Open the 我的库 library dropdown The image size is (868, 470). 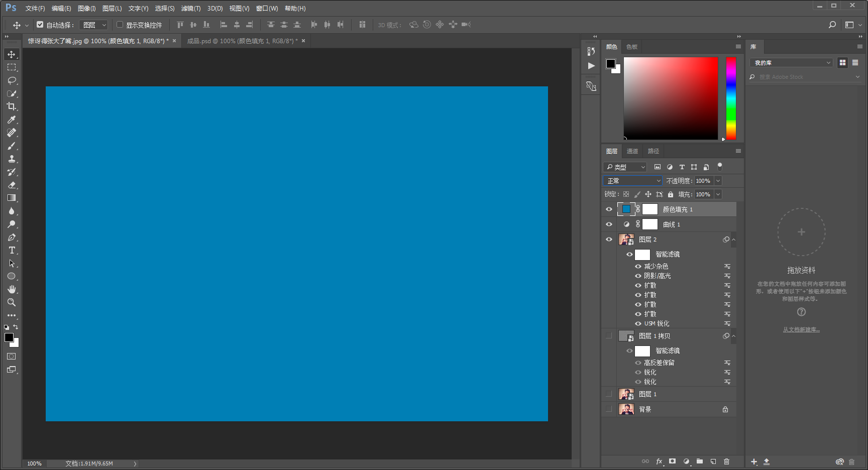(x=791, y=63)
